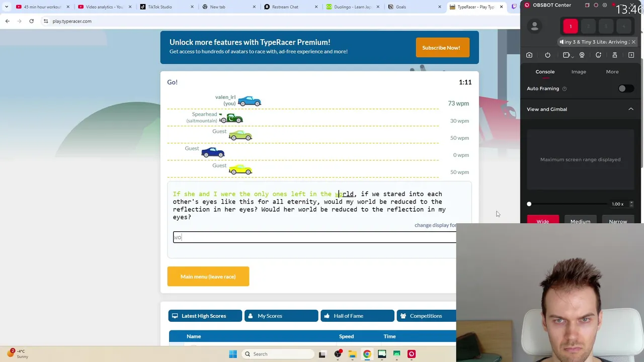Select the Narrow field of view

click(618, 220)
